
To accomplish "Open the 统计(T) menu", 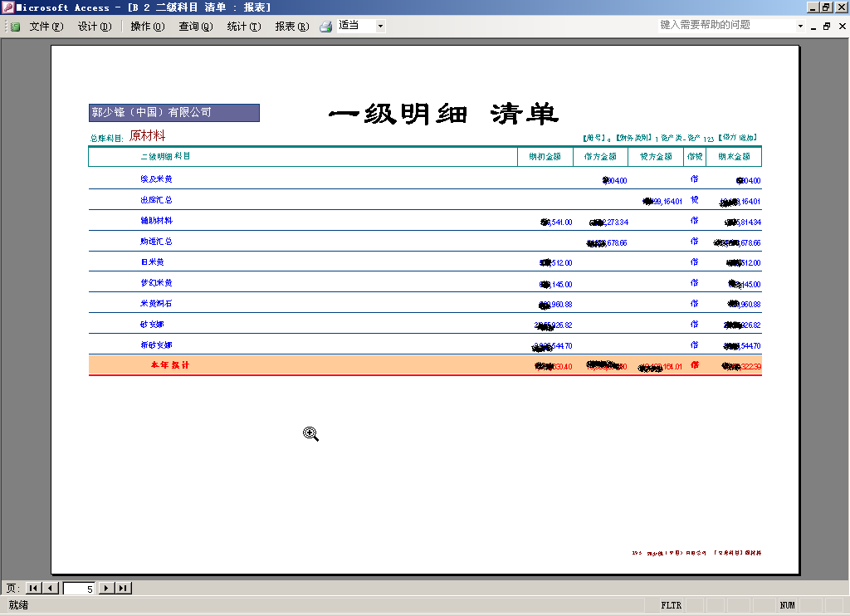I will 244,27.
